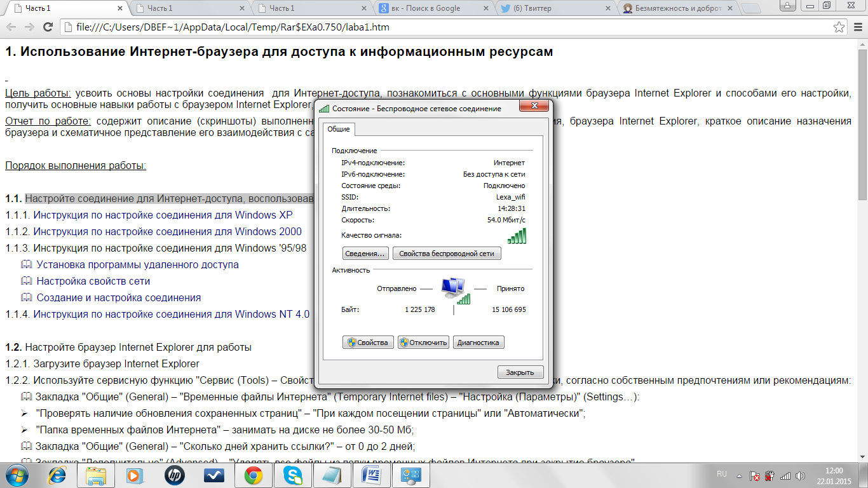Click the '1 225 178' sent bytes value
This screenshot has height=488, width=868.
tap(420, 309)
